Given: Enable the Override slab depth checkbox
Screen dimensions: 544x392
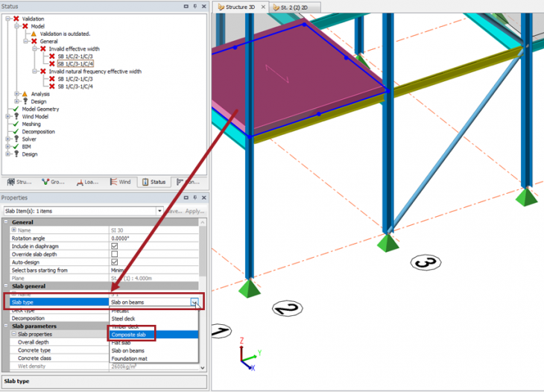Looking at the screenshot, I should 114,254.
